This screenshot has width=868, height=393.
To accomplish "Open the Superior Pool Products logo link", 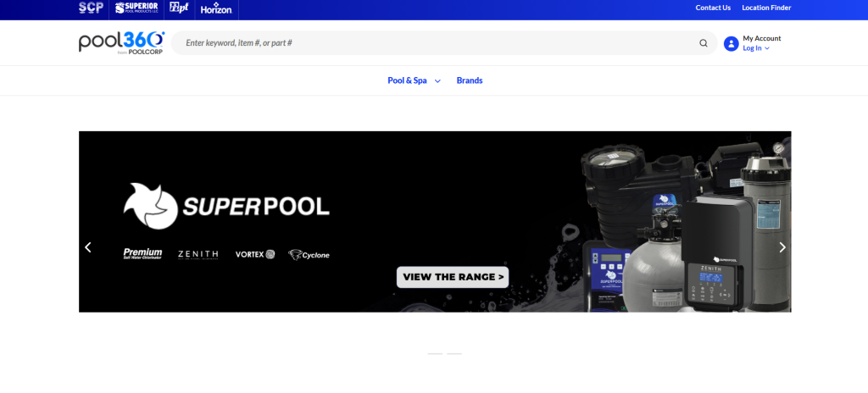I will click(136, 8).
